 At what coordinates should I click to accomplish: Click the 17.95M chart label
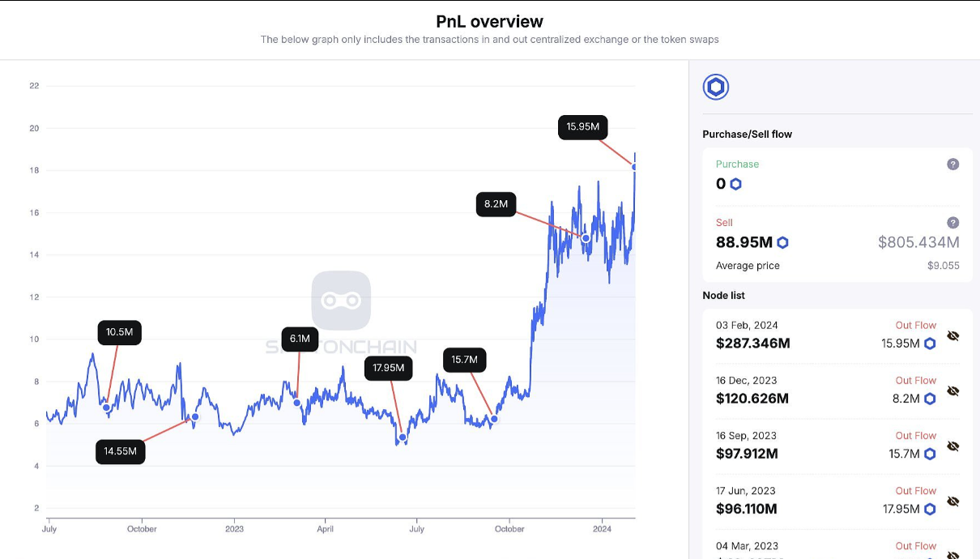click(x=388, y=368)
